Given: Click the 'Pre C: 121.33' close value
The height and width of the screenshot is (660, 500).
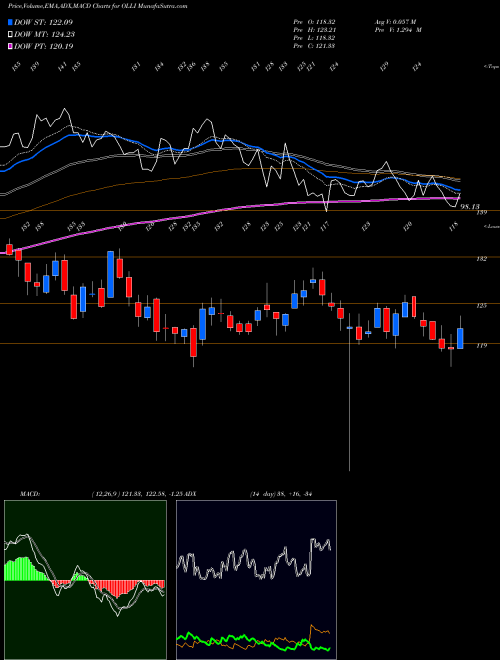Looking at the screenshot, I should (314, 46).
